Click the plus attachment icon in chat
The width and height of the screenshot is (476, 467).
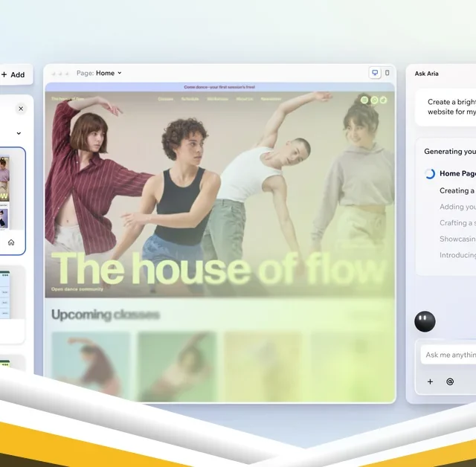[430, 381]
